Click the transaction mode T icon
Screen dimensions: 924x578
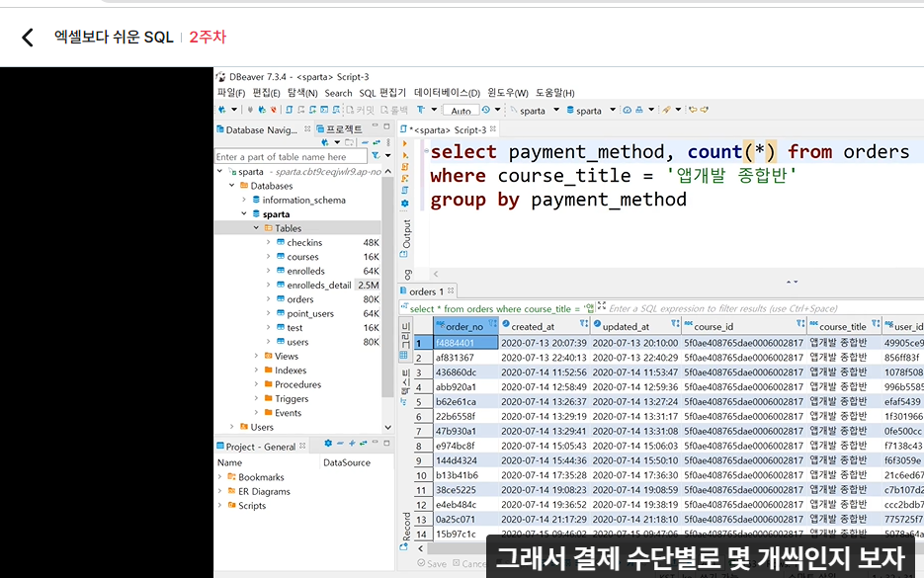[x=421, y=110]
